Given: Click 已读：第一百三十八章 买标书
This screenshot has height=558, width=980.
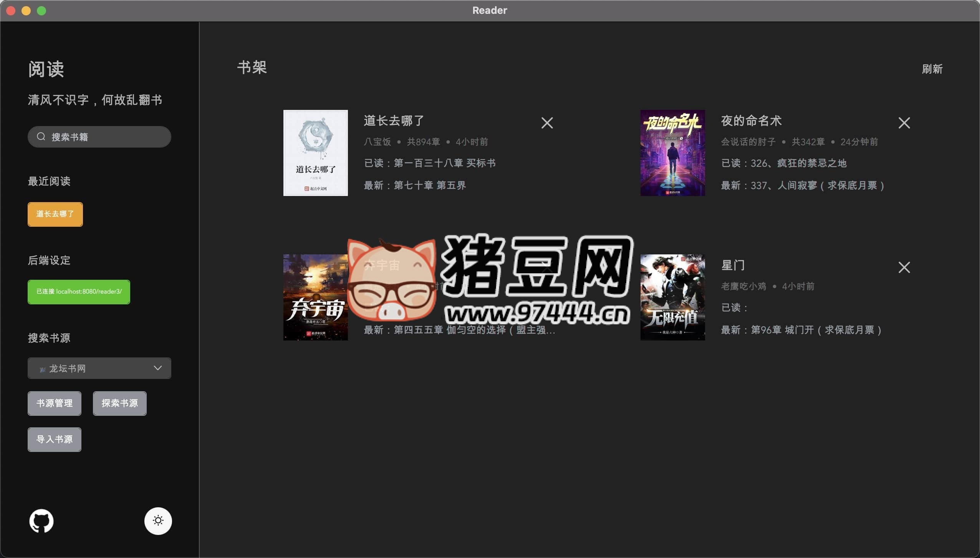Looking at the screenshot, I should [x=430, y=163].
